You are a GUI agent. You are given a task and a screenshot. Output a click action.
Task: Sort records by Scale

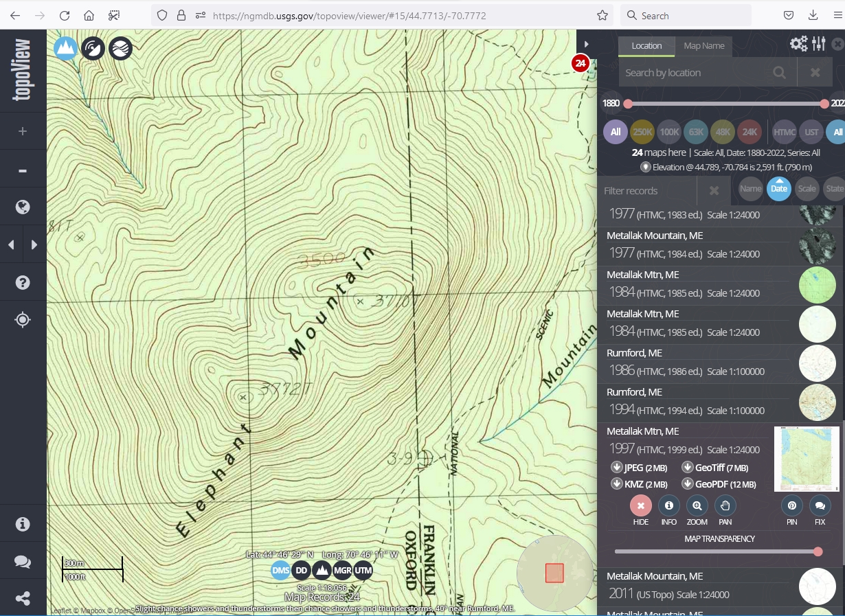(x=807, y=189)
